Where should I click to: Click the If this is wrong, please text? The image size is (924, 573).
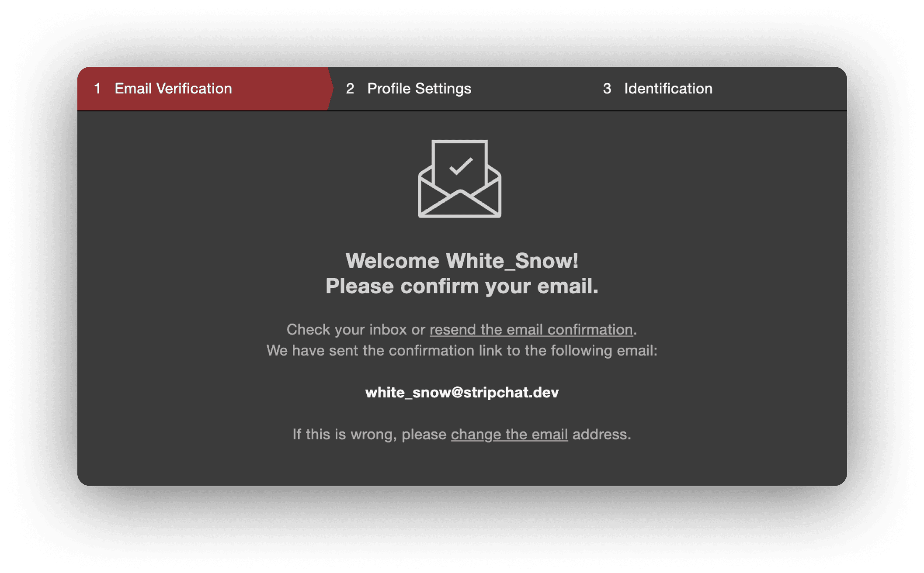coord(369,434)
